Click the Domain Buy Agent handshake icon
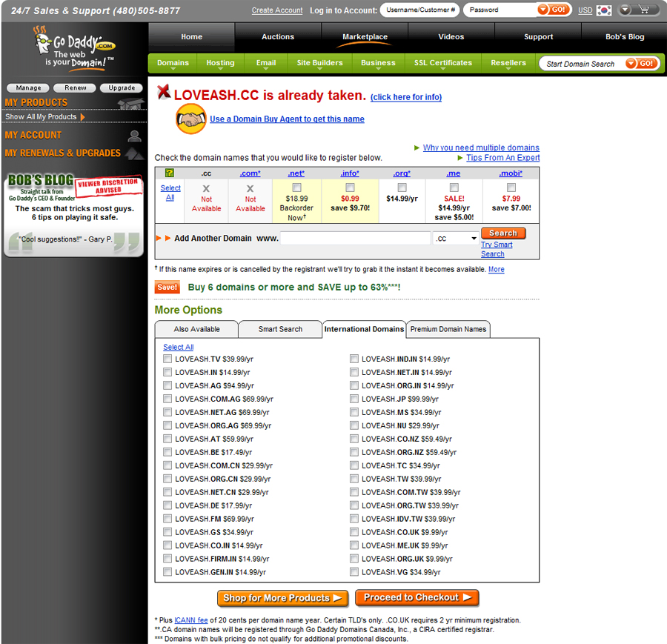The image size is (667, 644). [191, 119]
